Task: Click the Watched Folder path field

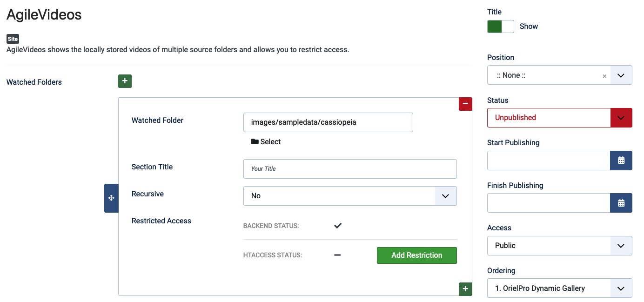Action: click(x=328, y=122)
